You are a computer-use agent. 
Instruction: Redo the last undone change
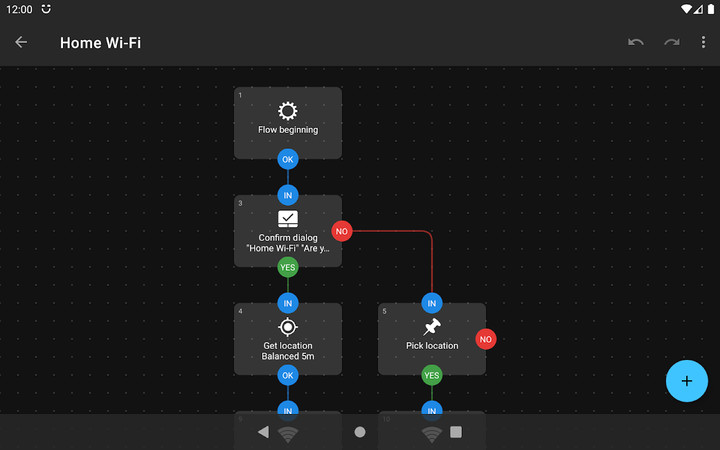(672, 42)
